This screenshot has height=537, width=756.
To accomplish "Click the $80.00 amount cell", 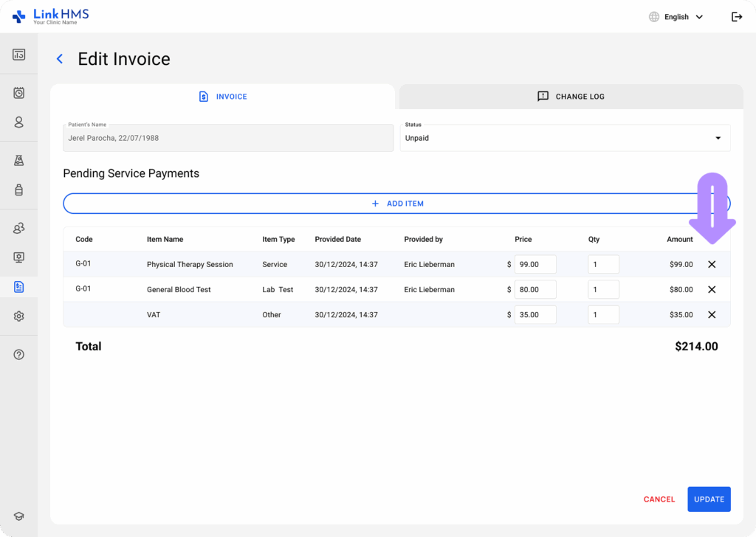I will click(681, 289).
